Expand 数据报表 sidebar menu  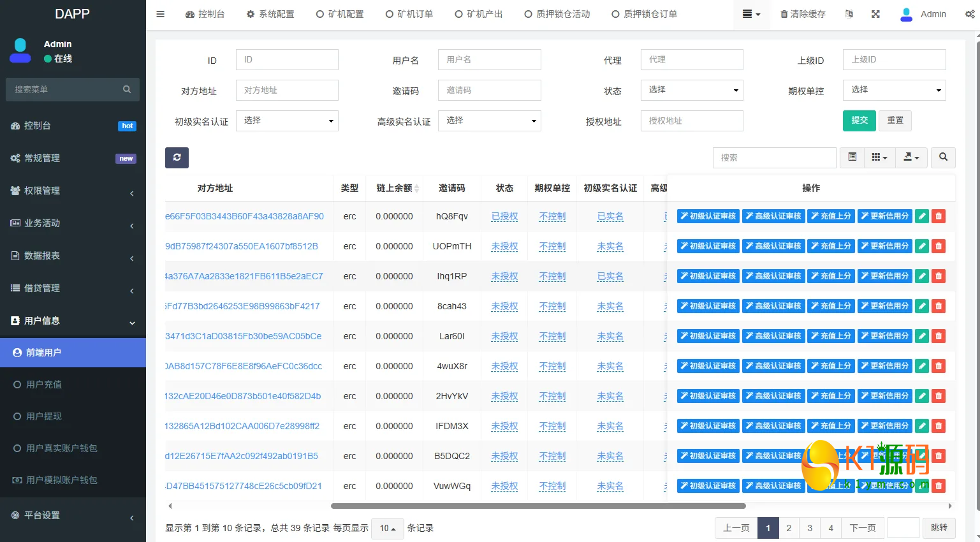point(73,256)
